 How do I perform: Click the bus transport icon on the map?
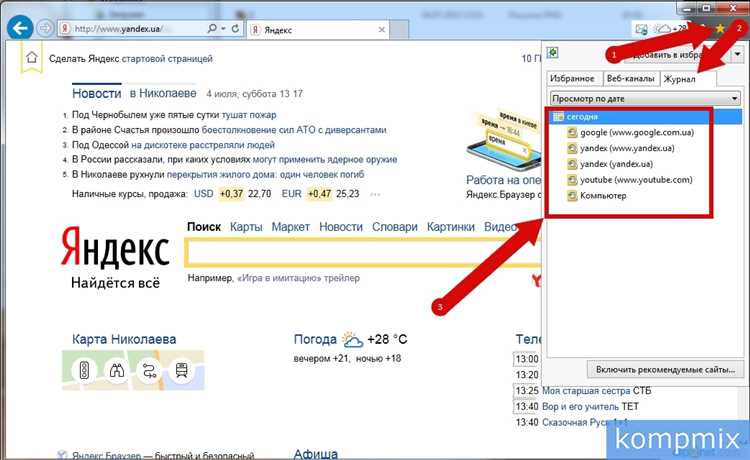(x=182, y=370)
